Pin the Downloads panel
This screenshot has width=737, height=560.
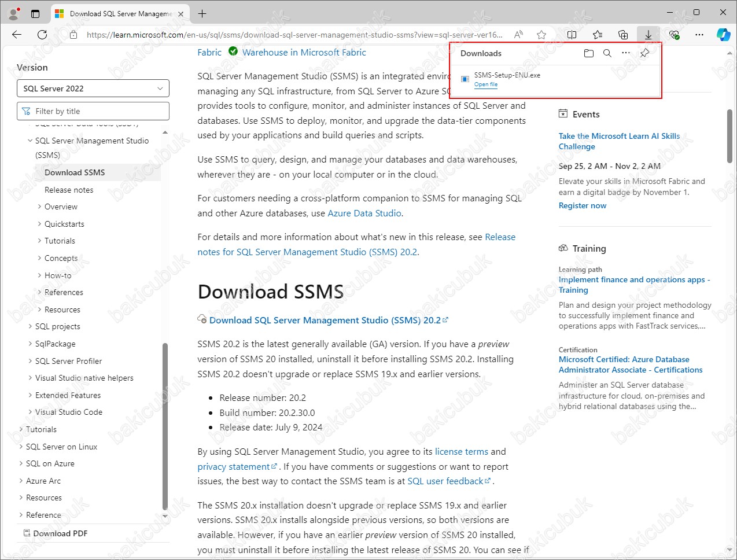(x=644, y=53)
